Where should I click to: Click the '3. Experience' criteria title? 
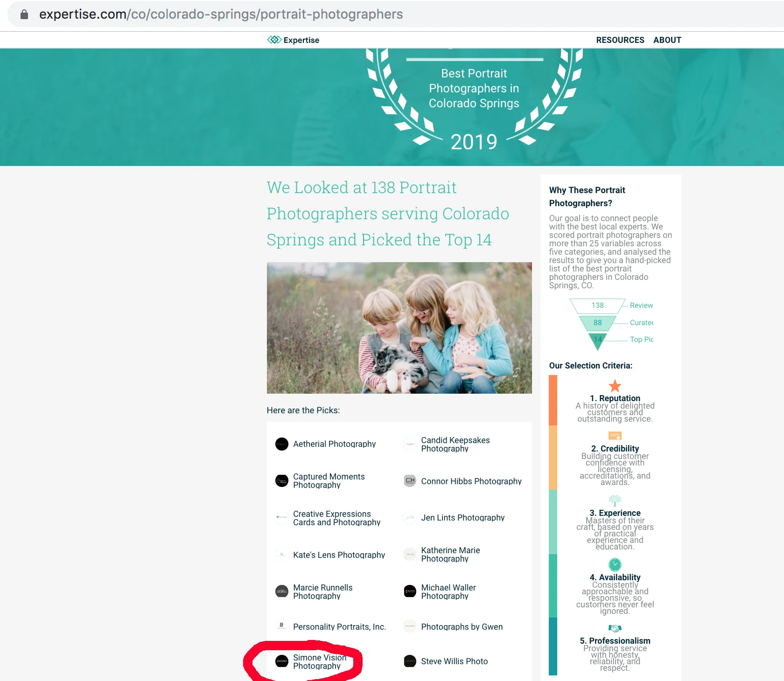pos(615,513)
